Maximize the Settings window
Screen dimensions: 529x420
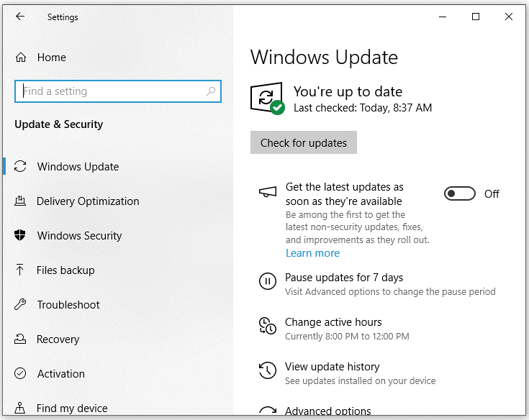[x=476, y=17]
